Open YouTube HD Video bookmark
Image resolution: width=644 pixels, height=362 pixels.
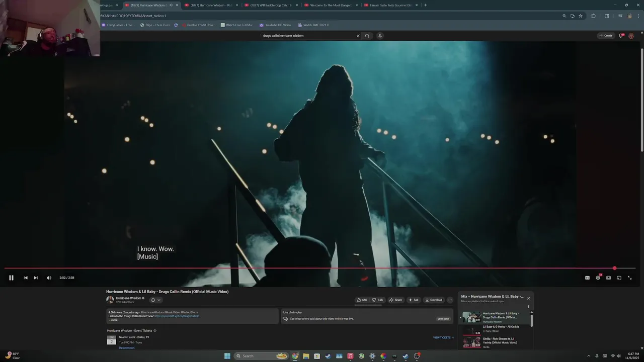(x=276, y=25)
